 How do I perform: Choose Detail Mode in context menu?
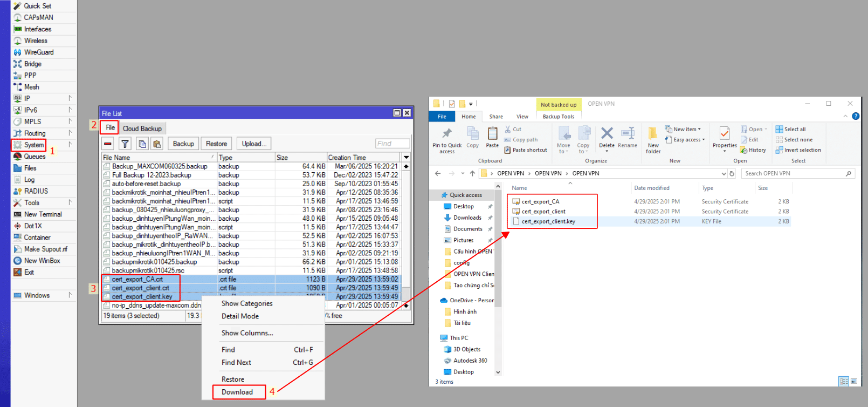pyautogui.click(x=240, y=316)
